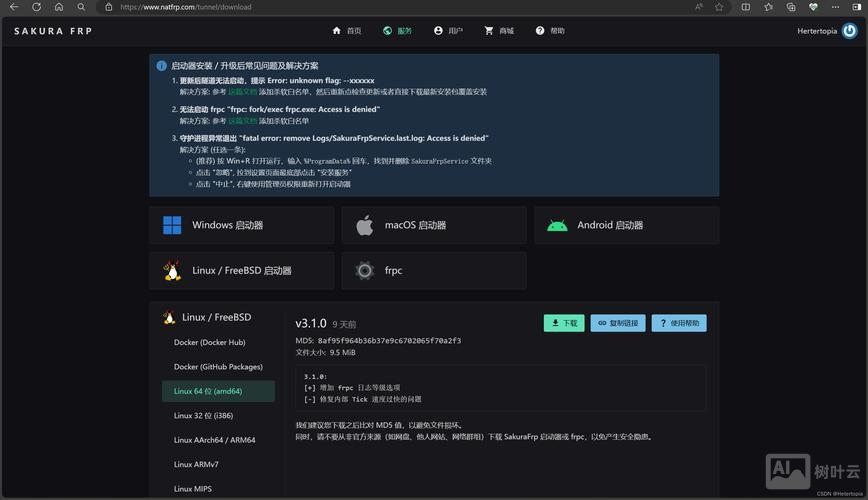The height and width of the screenshot is (500, 868).
Task: Bookmark this page with the star icon
Action: tap(719, 7)
